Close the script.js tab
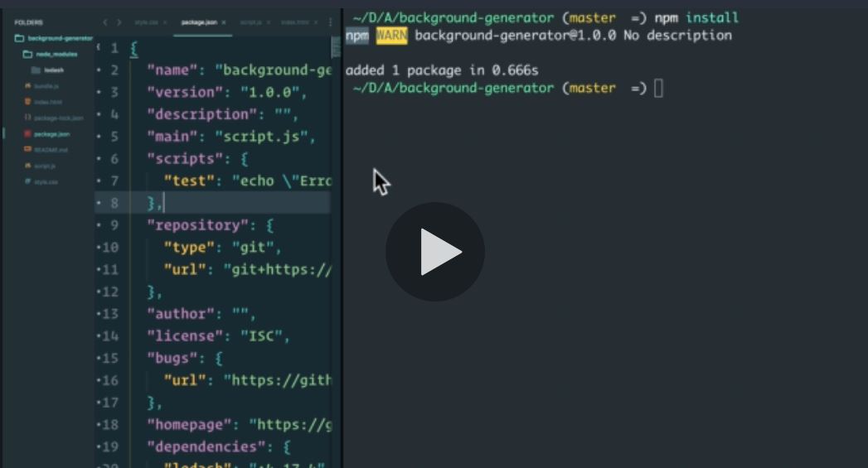 pyautogui.click(x=269, y=22)
